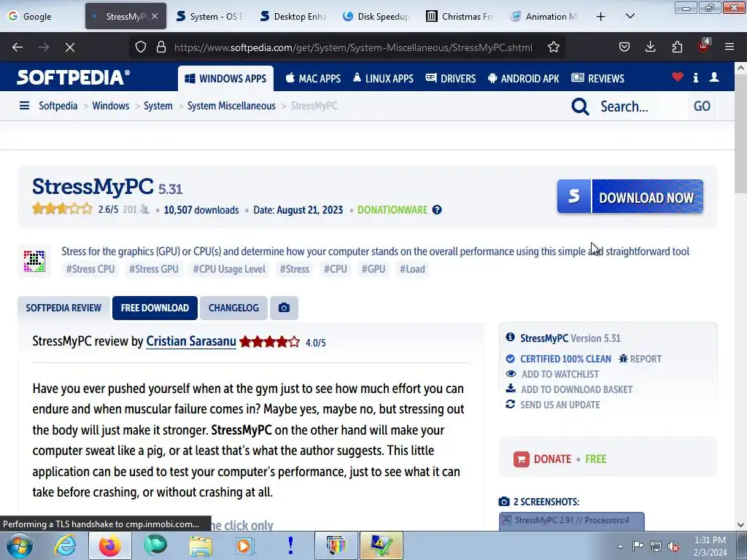Viewport: 747px width, 560px height.
Task: Open the Changelog tab
Action: (x=233, y=308)
